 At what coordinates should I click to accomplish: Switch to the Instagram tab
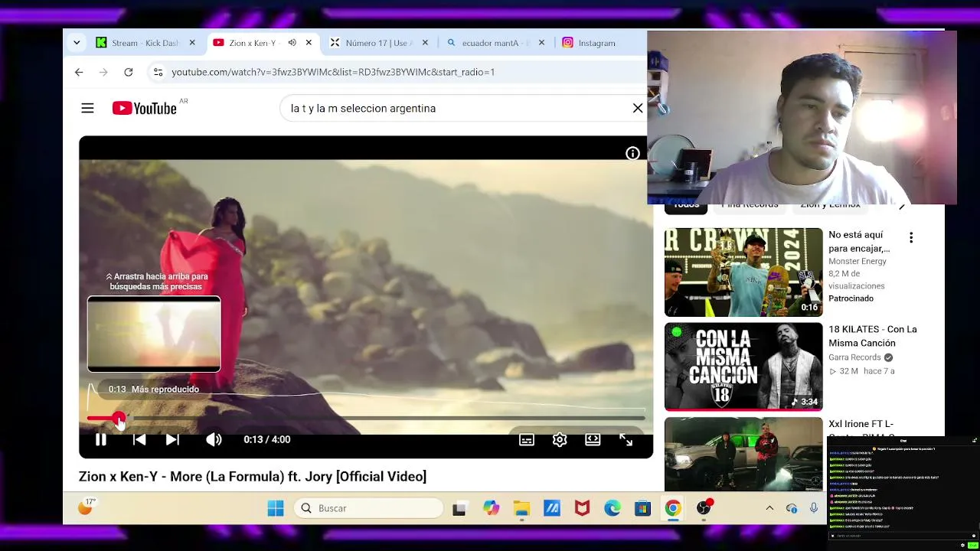point(596,43)
